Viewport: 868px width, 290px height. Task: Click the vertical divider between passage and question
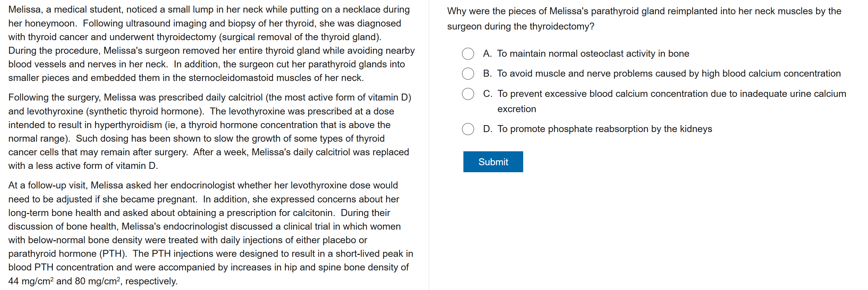429,145
